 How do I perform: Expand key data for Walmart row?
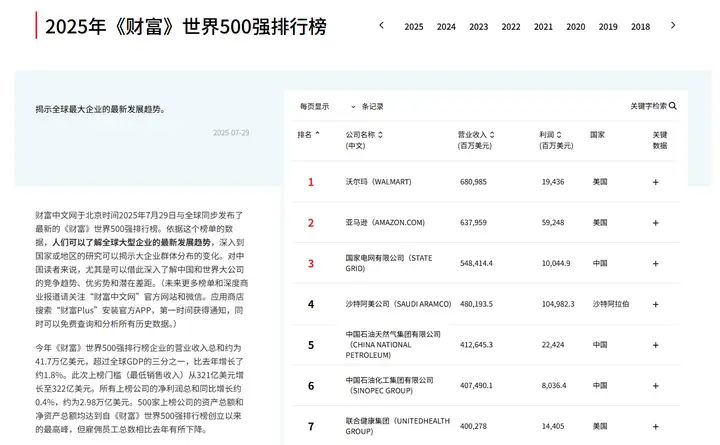(x=656, y=182)
